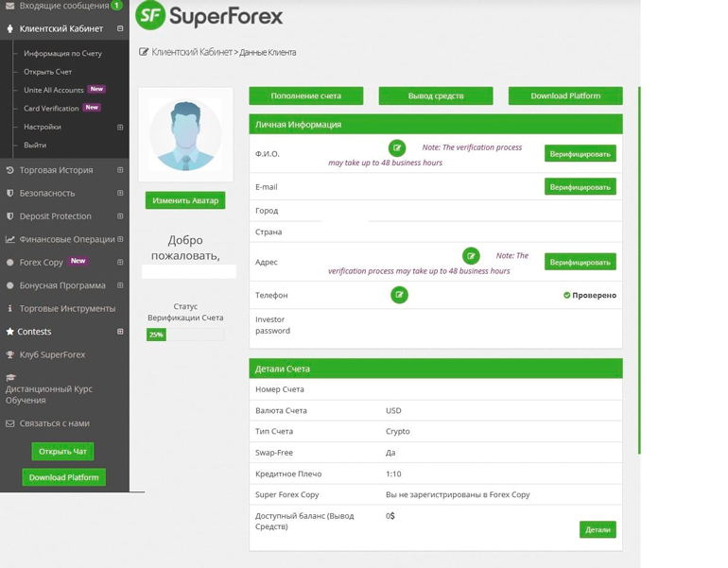Viewport: 728px width, 568px height.
Task: Click the Торговая История history icon
Action: coord(9,170)
